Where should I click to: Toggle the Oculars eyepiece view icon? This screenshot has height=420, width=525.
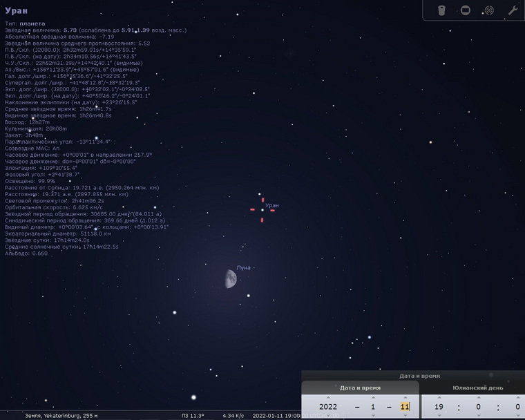(441, 10)
